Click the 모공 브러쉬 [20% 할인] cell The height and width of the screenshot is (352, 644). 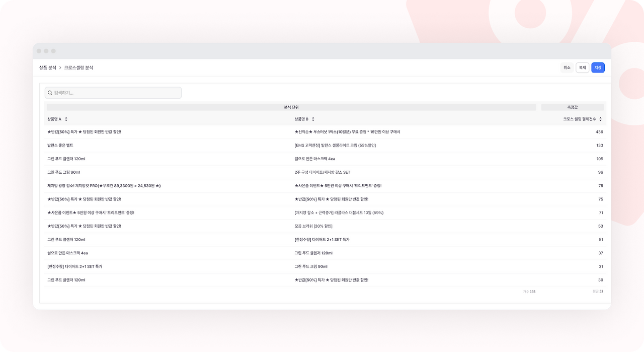pyautogui.click(x=313, y=226)
